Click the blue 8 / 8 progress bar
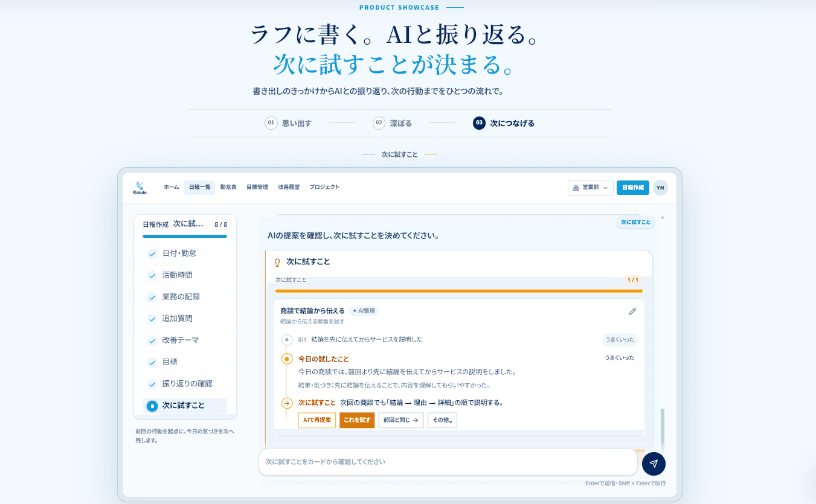This screenshot has width=816, height=504. (x=185, y=236)
